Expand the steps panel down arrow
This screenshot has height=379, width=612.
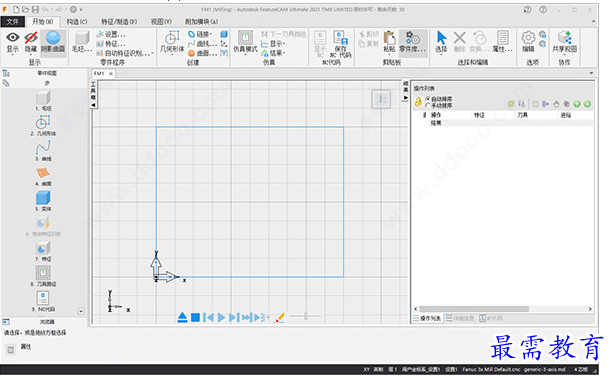81,311
